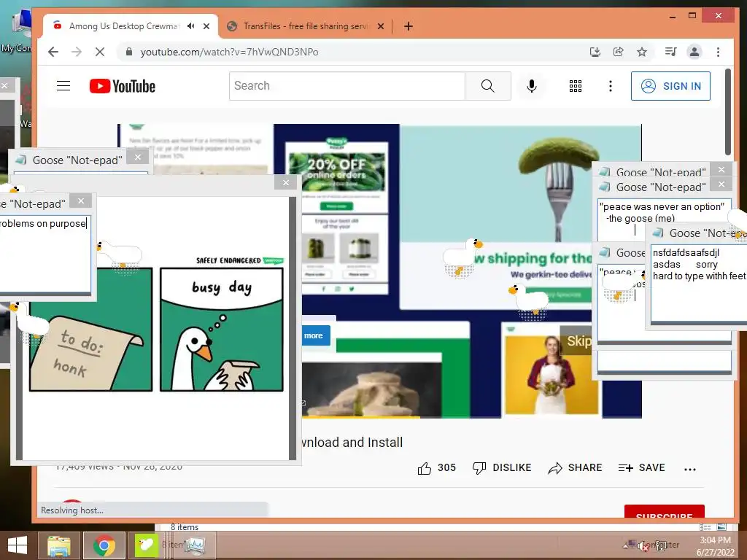Click the text area reading 'roblems on purpose'
Viewport: 747px width, 560px height.
pyautogui.click(x=45, y=255)
